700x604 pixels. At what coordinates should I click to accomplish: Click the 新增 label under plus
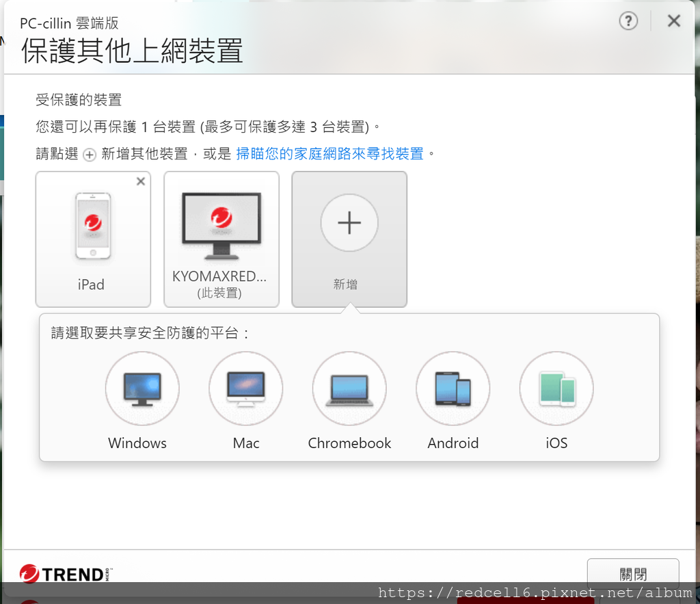pos(345,284)
